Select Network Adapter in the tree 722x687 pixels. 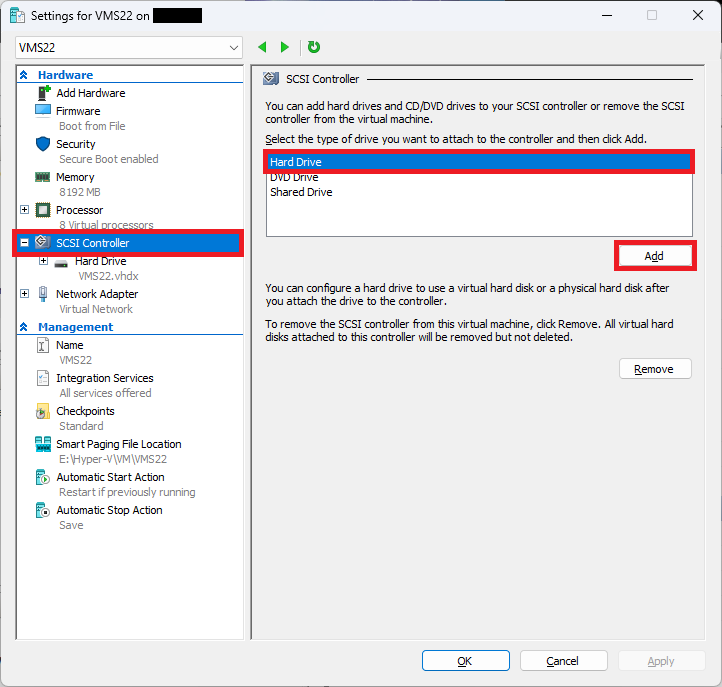[97, 294]
